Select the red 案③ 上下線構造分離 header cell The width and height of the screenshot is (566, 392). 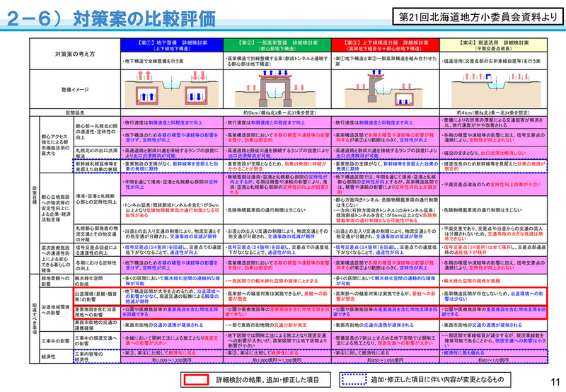point(385,45)
